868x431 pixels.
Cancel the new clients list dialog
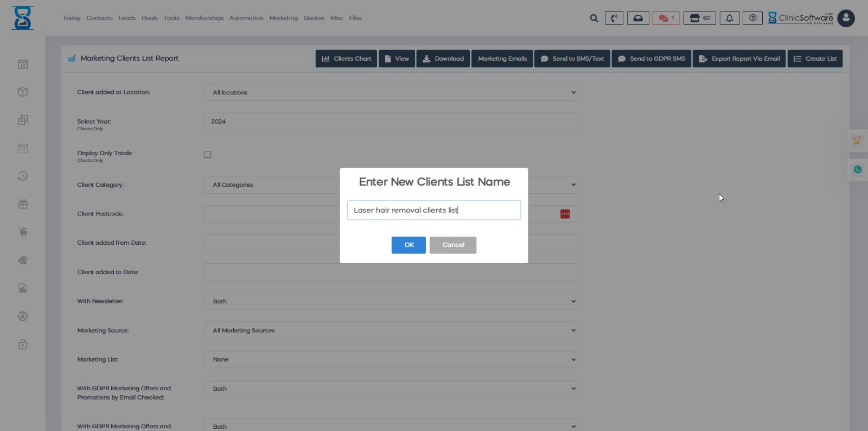coord(453,245)
